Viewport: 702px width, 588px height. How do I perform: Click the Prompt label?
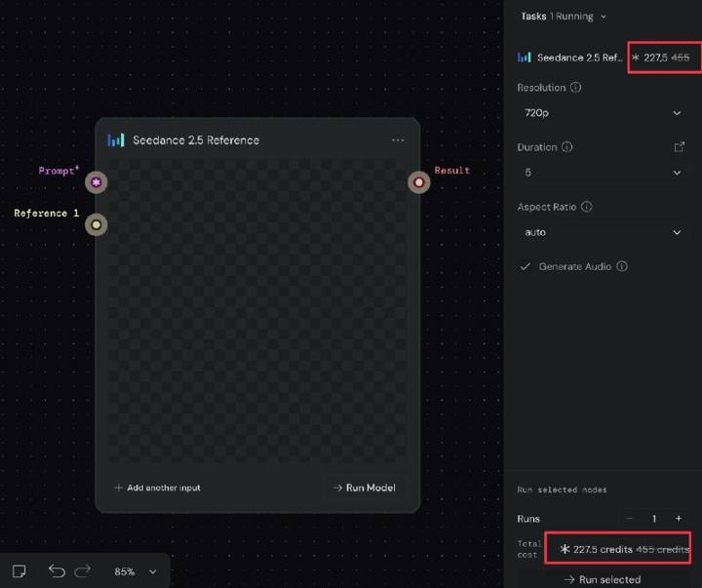58,171
